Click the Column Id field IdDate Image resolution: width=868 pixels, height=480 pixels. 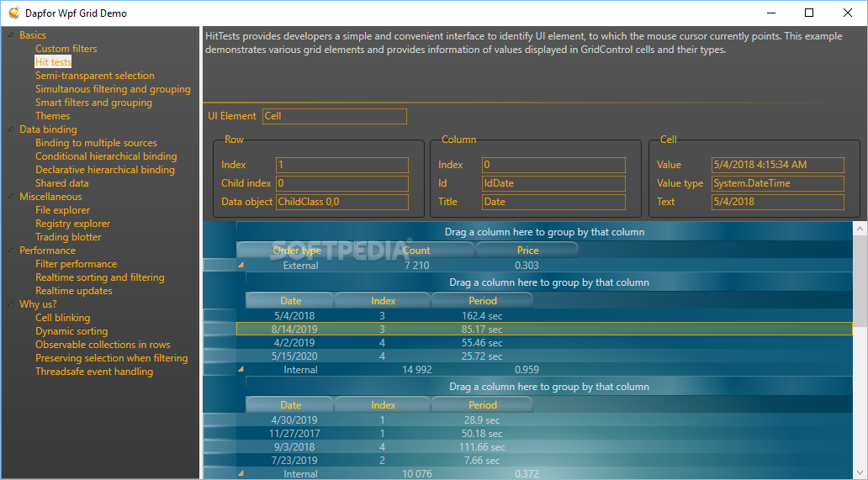[553, 183]
